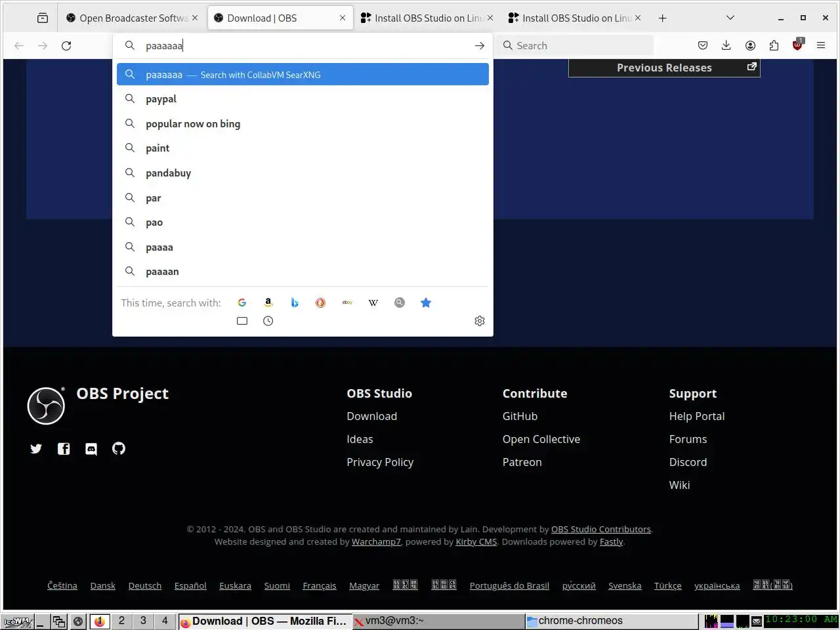Open the uBlock Origin extension icon

click(797, 45)
